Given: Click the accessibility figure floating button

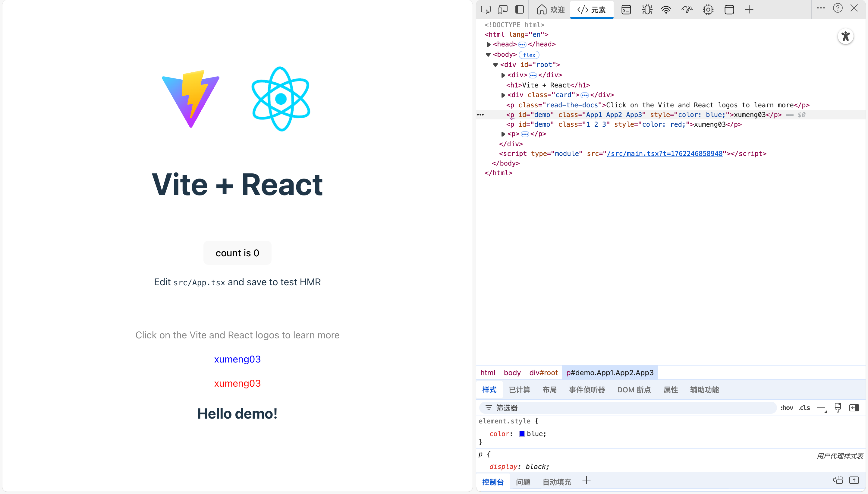Looking at the screenshot, I should pyautogui.click(x=846, y=36).
